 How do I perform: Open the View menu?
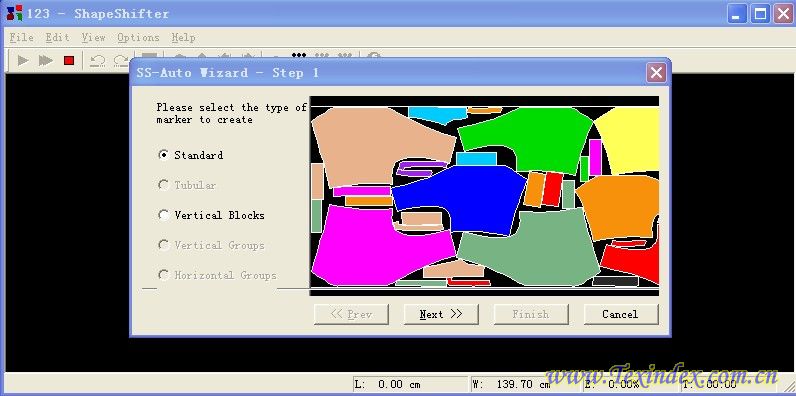(93, 38)
